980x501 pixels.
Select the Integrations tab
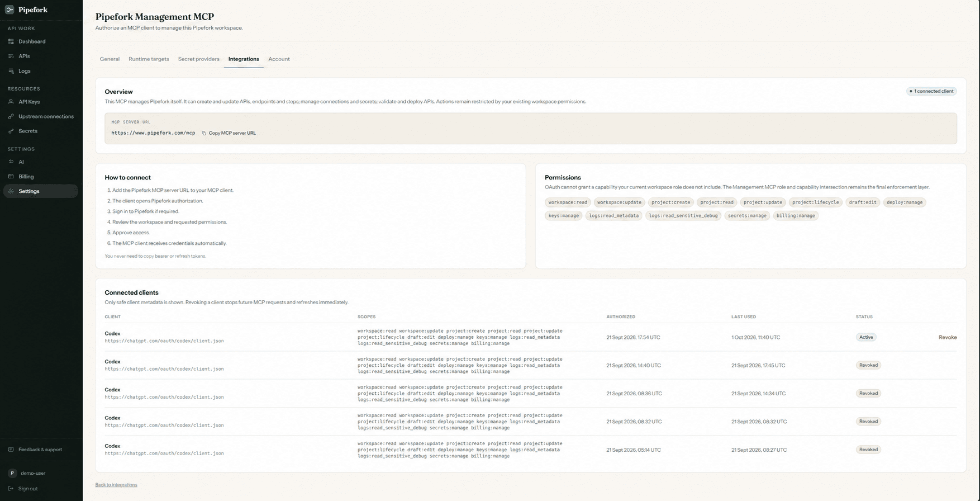244,59
